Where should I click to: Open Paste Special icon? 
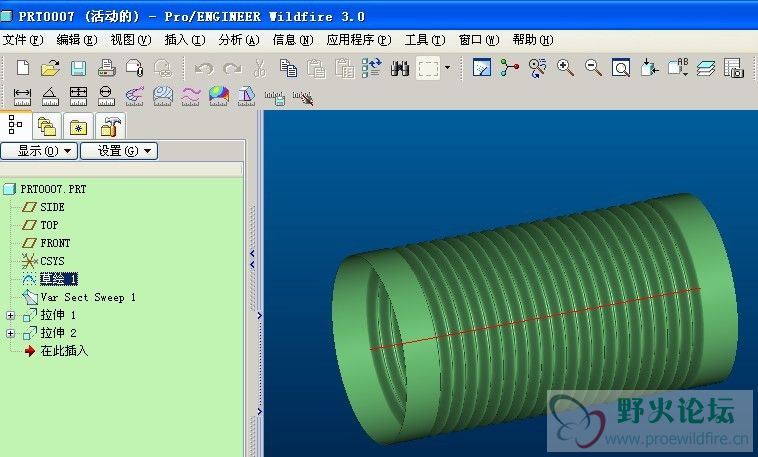pos(345,68)
